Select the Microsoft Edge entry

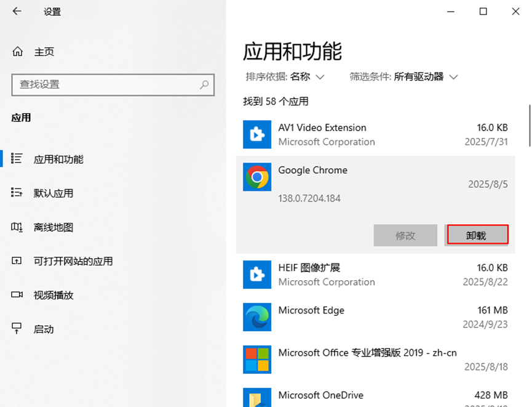(375, 317)
